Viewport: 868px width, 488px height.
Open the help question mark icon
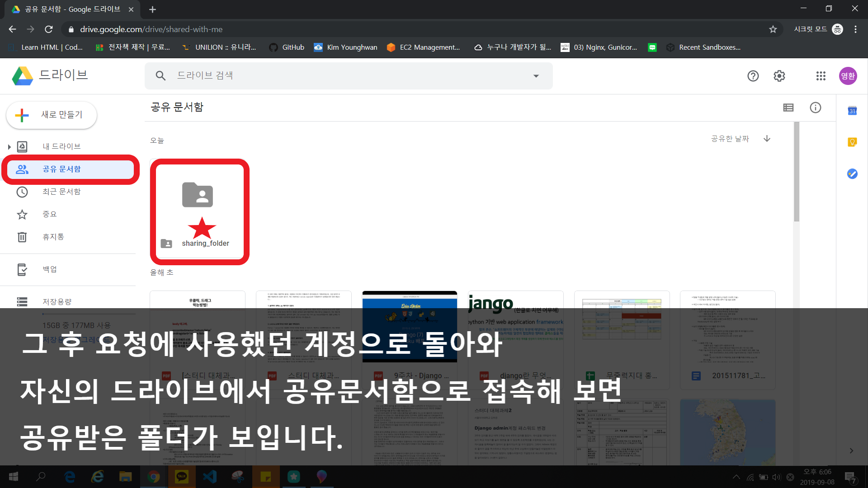click(753, 76)
